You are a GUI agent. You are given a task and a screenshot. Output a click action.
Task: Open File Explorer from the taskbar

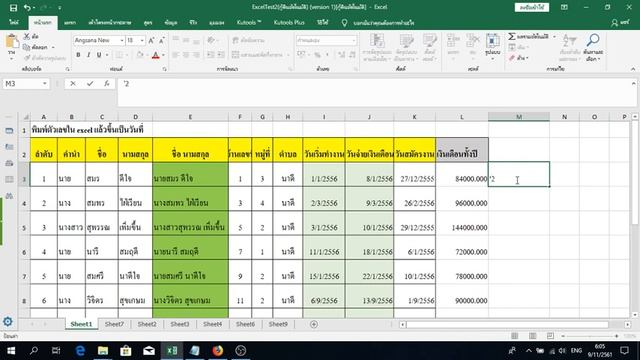pos(103,351)
